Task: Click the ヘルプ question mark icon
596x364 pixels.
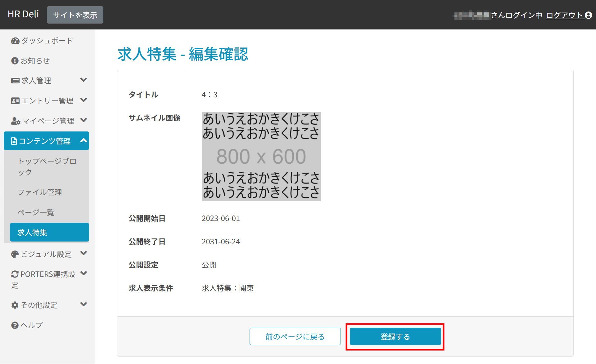Action: 15,325
